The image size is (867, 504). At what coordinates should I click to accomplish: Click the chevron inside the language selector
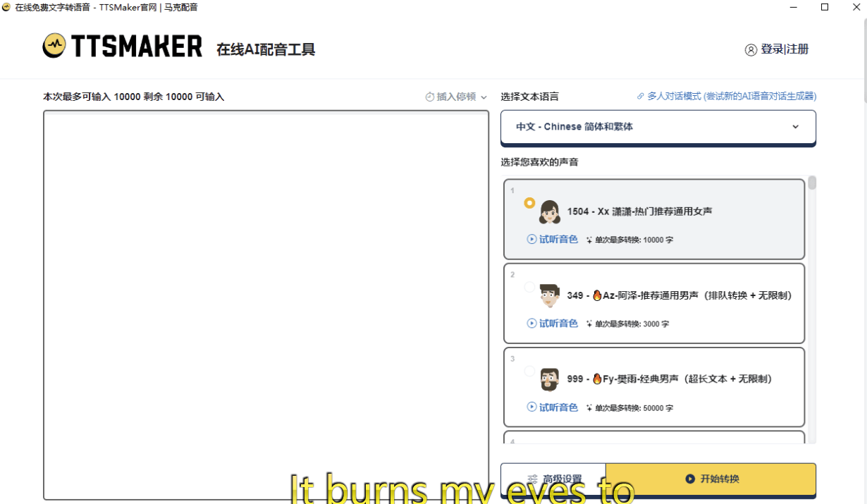point(795,127)
